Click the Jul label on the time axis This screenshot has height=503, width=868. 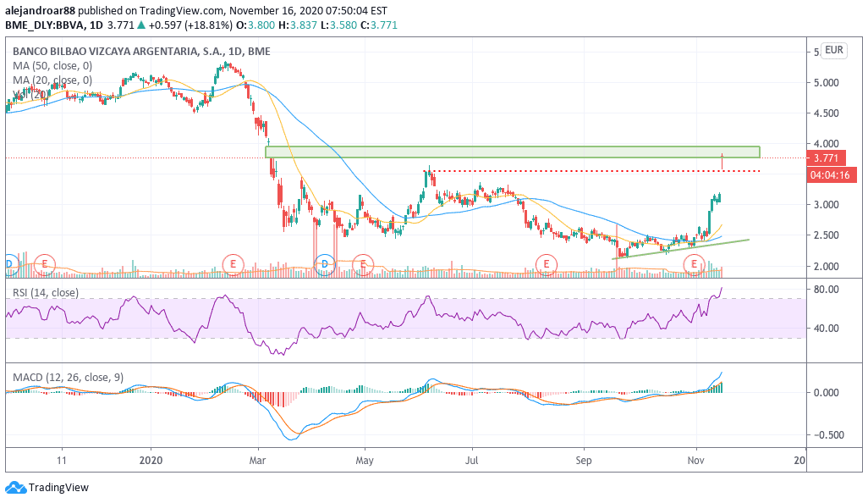coord(471,461)
